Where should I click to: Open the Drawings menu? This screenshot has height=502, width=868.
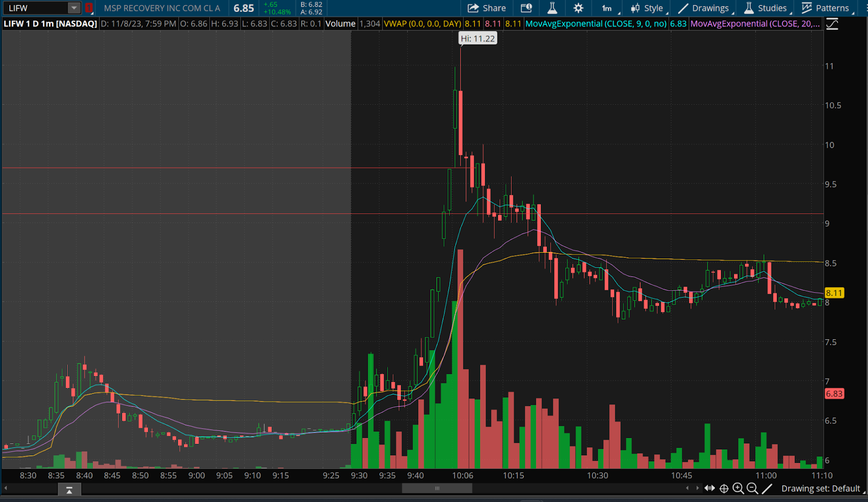click(x=705, y=8)
